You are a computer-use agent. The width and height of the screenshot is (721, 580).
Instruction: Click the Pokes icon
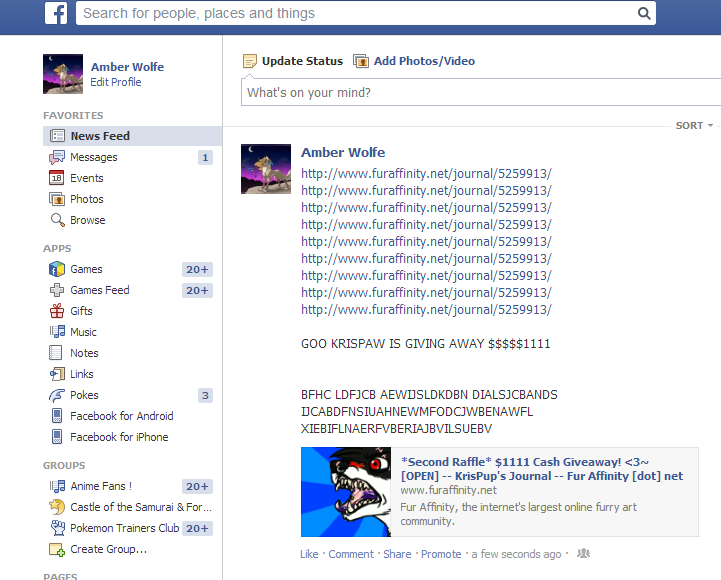click(x=57, y=395)
